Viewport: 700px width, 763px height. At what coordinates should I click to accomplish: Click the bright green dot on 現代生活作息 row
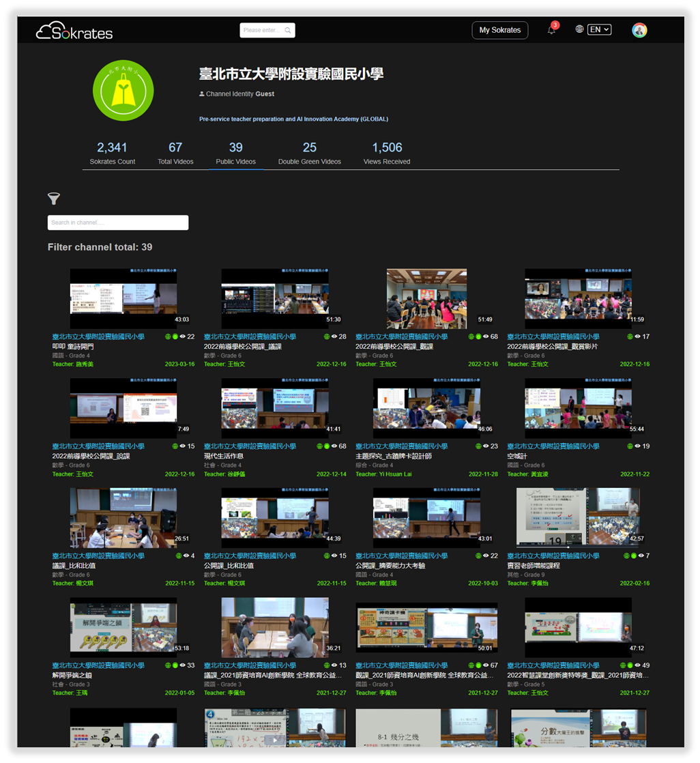[x=327, y=446]
